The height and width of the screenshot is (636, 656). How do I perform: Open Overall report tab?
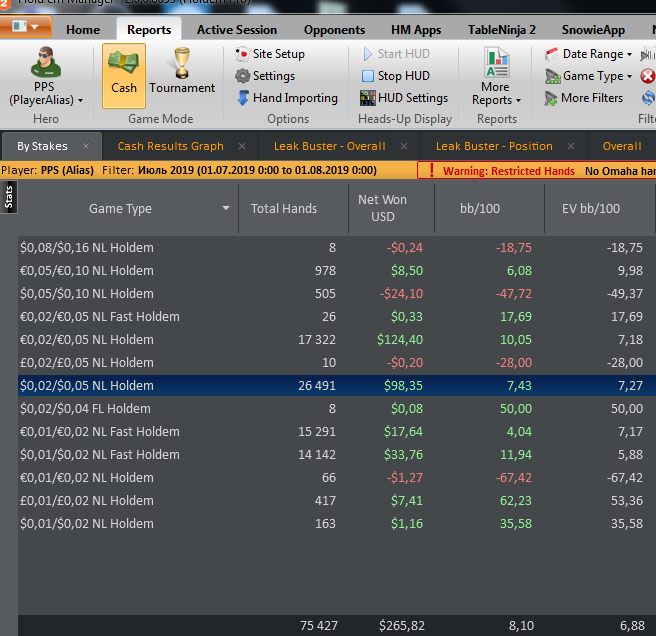tap(622, 146)
